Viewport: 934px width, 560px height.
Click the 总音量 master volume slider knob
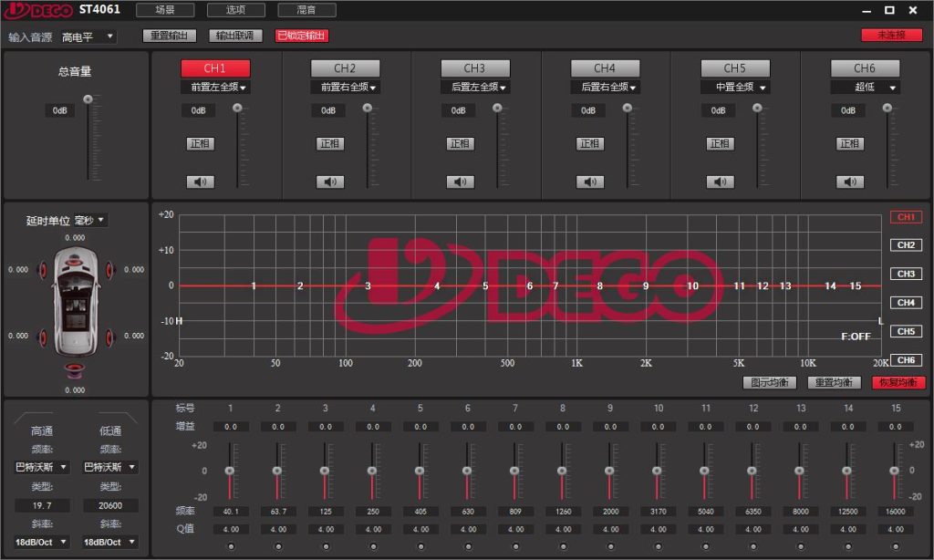pos(88,99)
